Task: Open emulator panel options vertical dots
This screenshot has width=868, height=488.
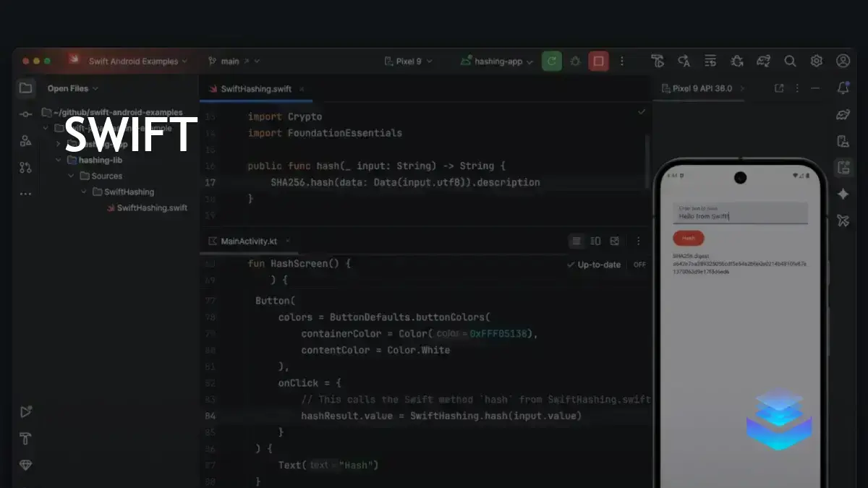Action: click(x=797, y=88)
